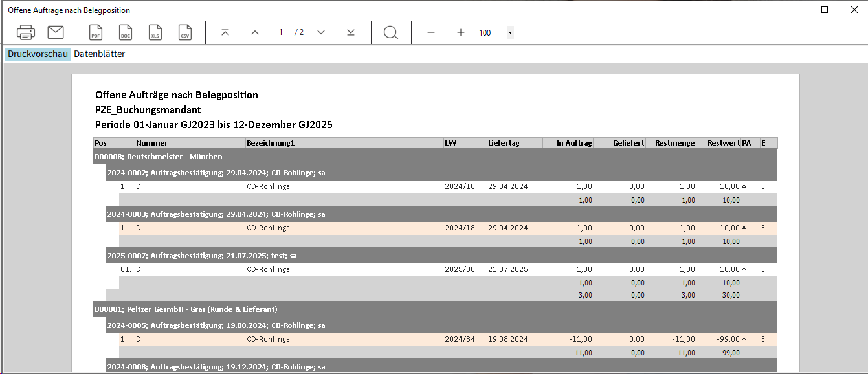Export the report as CSV file

185,32
